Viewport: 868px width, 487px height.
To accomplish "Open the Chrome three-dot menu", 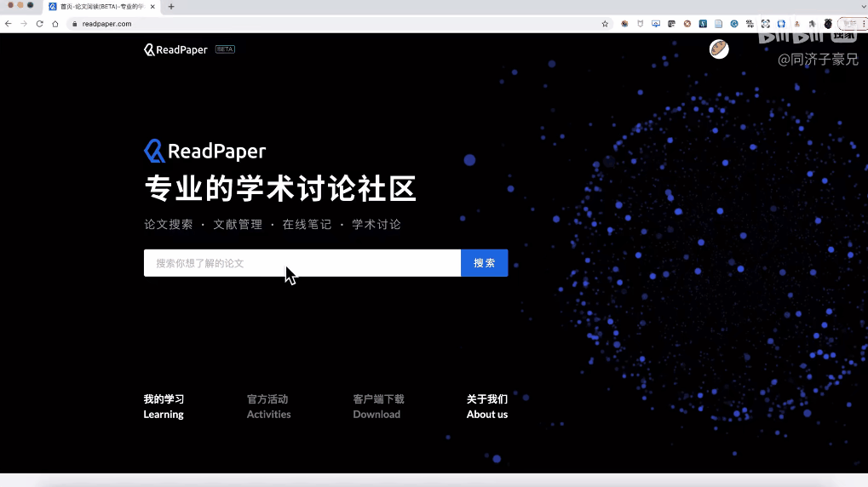I will (x=864, y=24).
